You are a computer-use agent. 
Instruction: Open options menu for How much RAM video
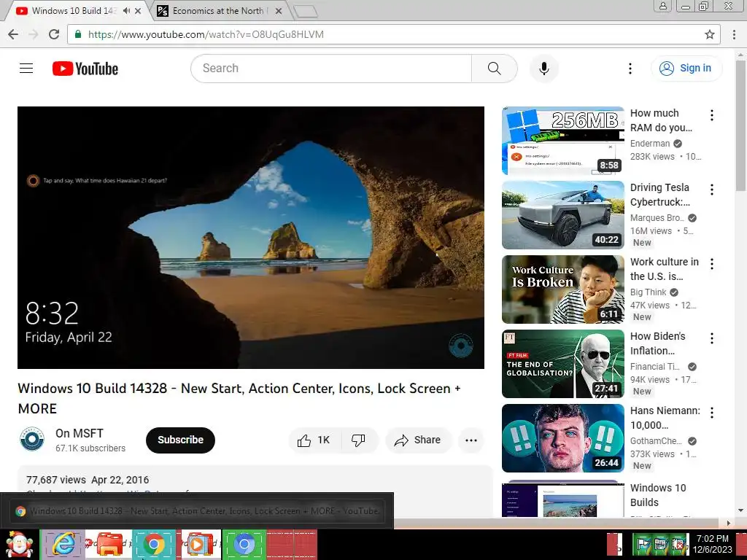tap(712, 115)
